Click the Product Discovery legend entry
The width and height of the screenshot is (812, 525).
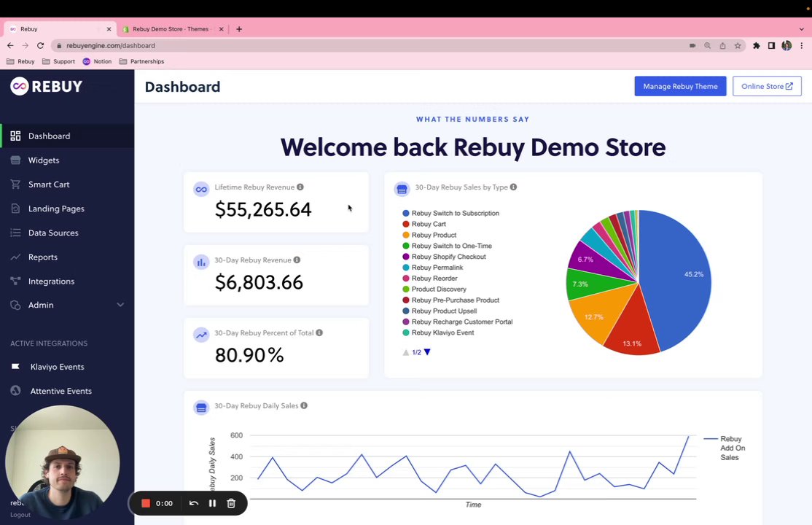[x=434, y=289]
